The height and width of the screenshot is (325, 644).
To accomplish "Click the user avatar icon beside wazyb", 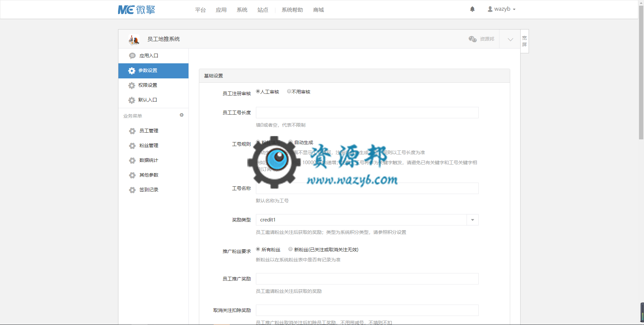I will click(x=490, y=9).
